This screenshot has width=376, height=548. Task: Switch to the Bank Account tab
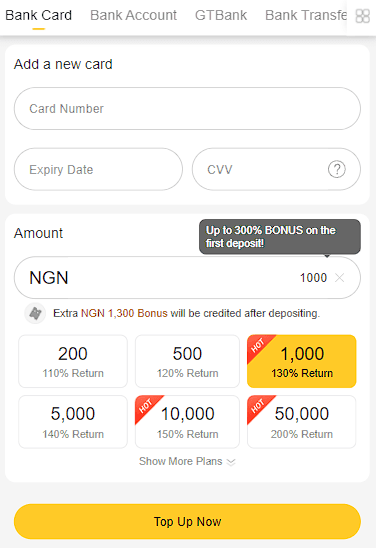(x=133, y=15)
